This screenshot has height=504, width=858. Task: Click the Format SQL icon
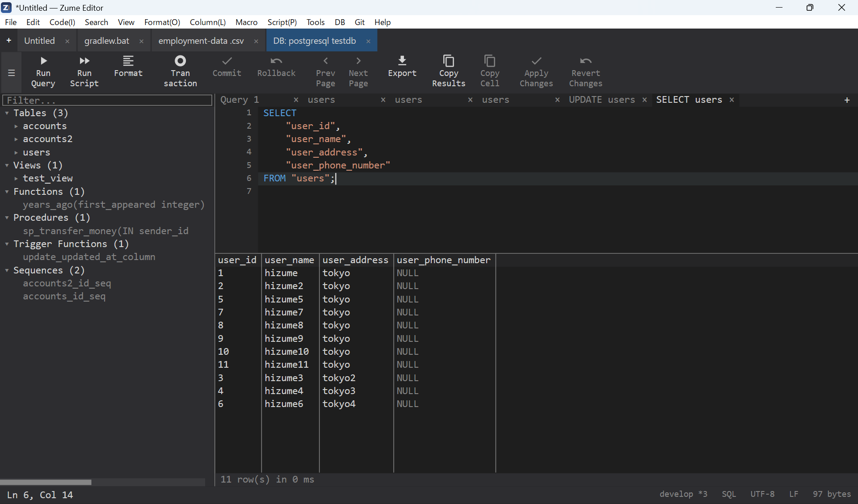[x=128, y=61]
